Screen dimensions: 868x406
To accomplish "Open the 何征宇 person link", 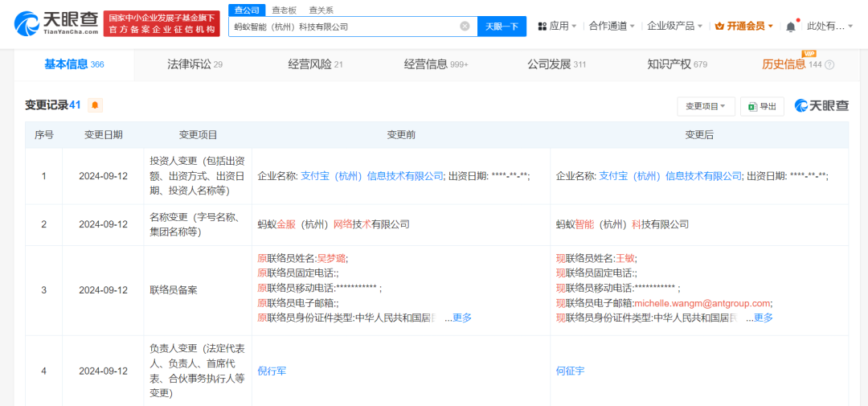I will pos(571,371).
